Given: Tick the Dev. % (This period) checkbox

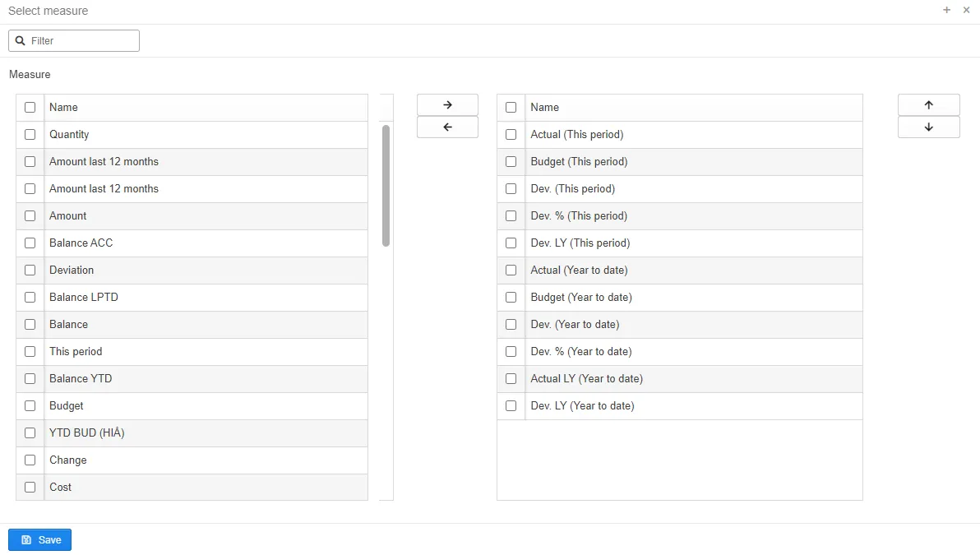Looking at the screenshot, I should [x=511, y=215].
